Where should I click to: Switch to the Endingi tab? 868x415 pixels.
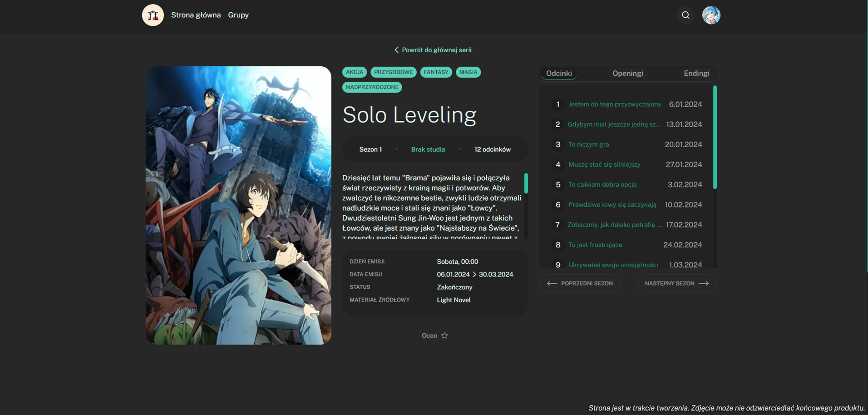tap(696, 73)
